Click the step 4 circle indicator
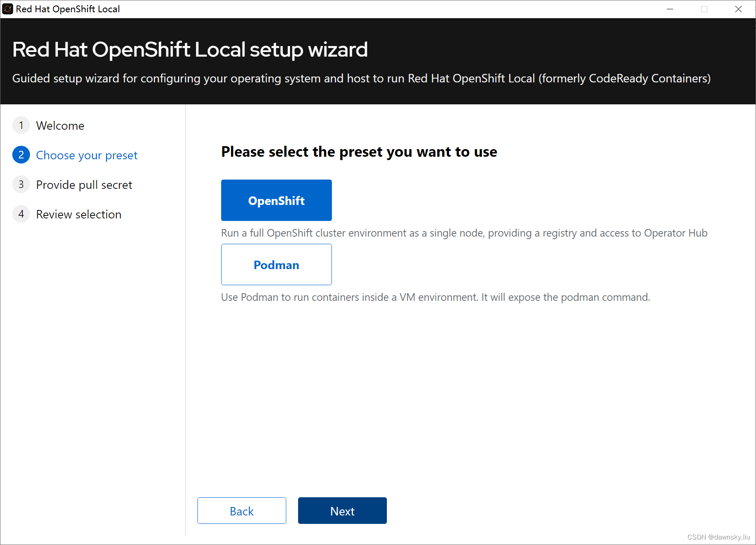756x545 pixels. pyautogui.click(x=21, y=214)
